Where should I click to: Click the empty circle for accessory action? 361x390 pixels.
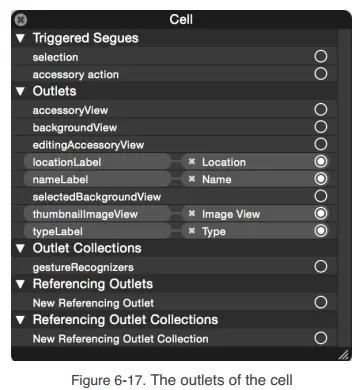tap(321, 74)
